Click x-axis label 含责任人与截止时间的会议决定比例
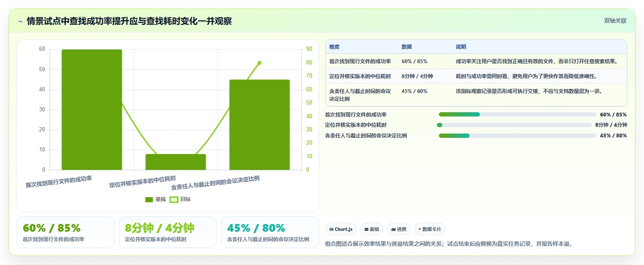Image resolution: width=644 pixels, height=265 pixels. [x=215, y=183]
